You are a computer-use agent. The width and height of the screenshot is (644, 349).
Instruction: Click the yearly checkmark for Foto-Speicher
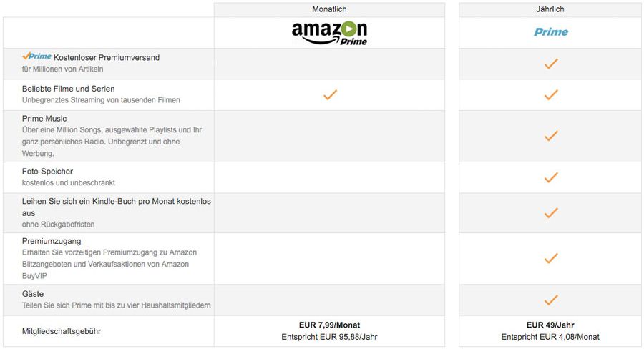pyautogui.click(x=551, y=177)
